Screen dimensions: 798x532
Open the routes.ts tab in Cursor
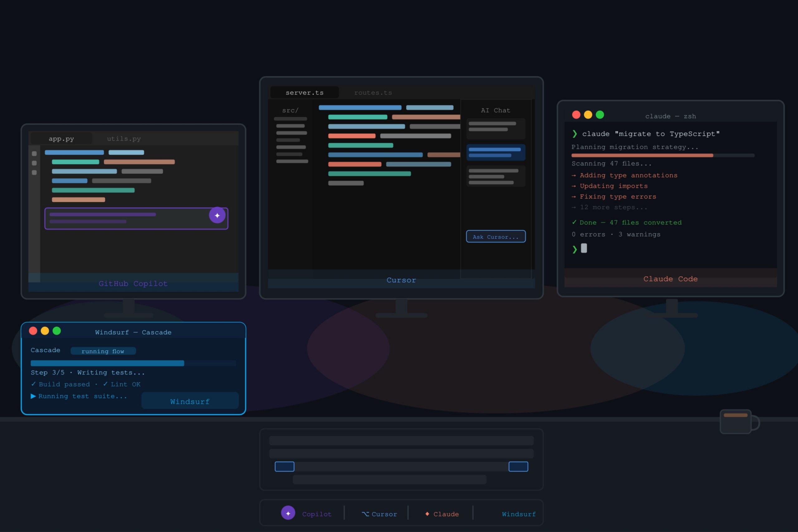coord(373,92)
